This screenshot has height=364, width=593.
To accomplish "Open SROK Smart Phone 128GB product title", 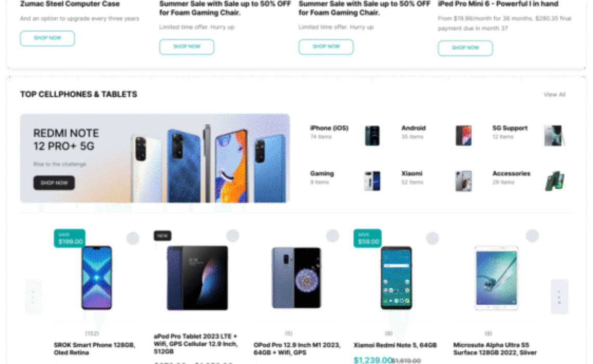I will coord(95,348).
